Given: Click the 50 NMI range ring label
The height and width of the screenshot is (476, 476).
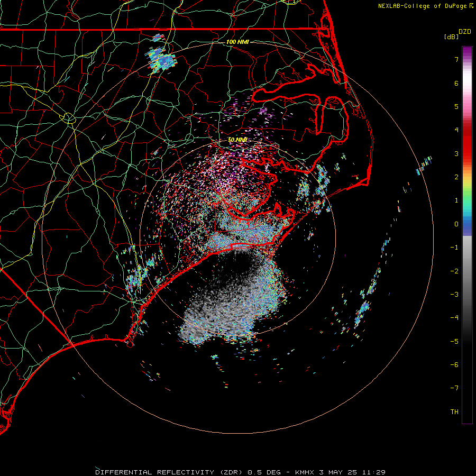Looking at the screenshot, I should (x=237, y=140).
